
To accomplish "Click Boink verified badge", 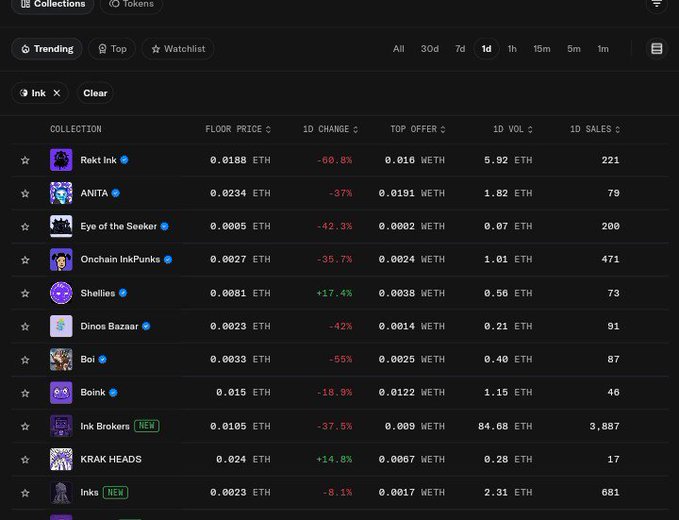I will click(x=113, y=393).
